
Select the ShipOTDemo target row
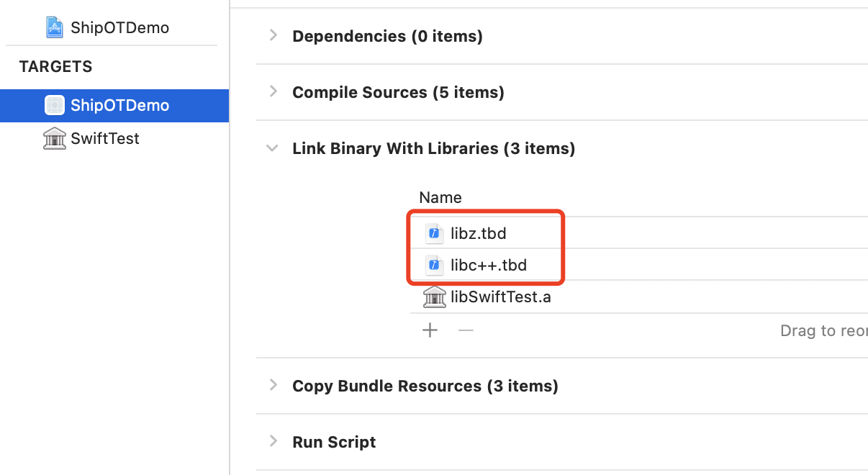114,105
